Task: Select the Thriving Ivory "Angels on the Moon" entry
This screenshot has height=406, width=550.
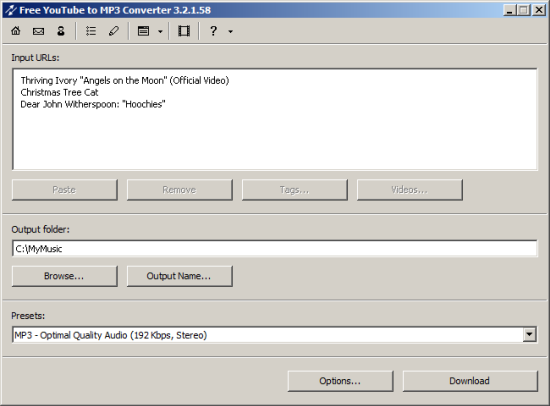Action: (x=125, y=81)
